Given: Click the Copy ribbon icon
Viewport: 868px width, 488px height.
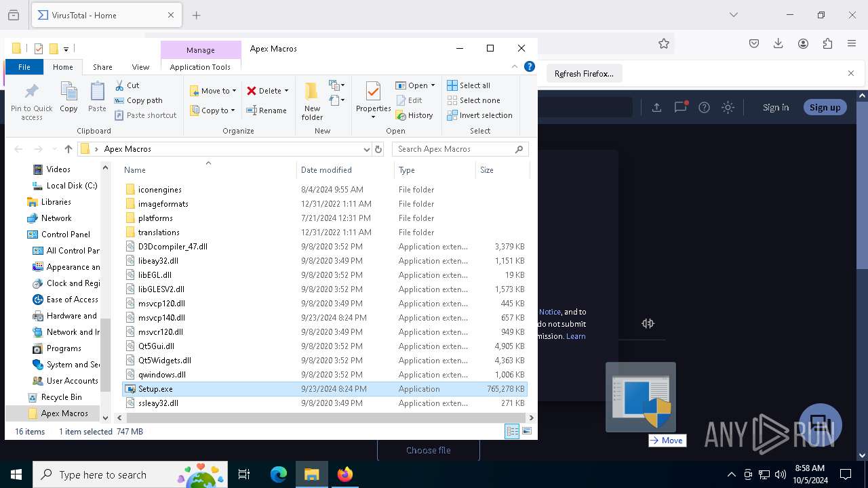Looking at the screenshot, I should (68, 98).
